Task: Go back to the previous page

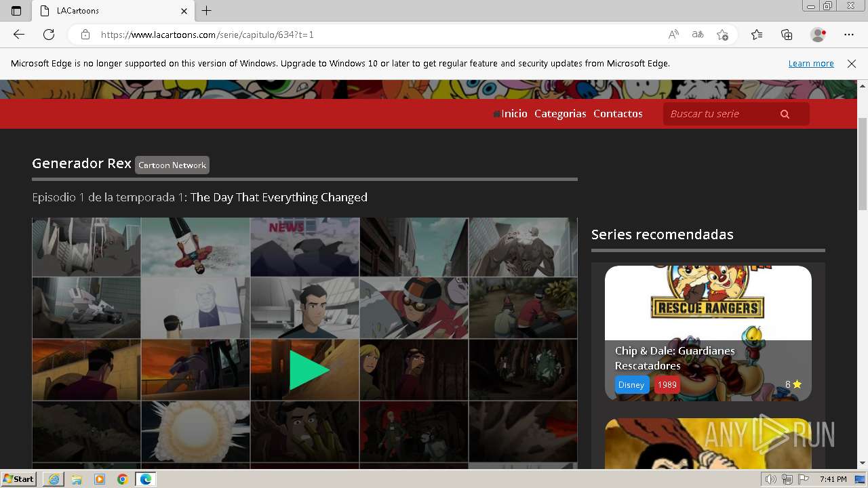Action: 19,35
